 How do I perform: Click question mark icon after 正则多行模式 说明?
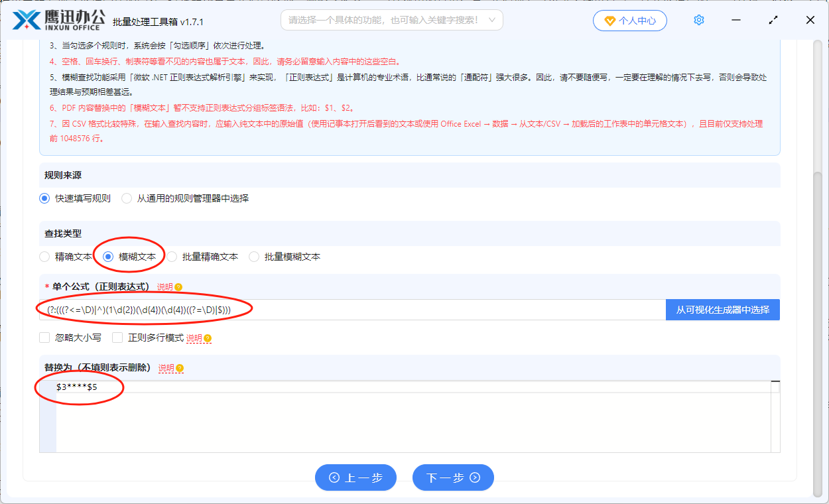point(207,338)
